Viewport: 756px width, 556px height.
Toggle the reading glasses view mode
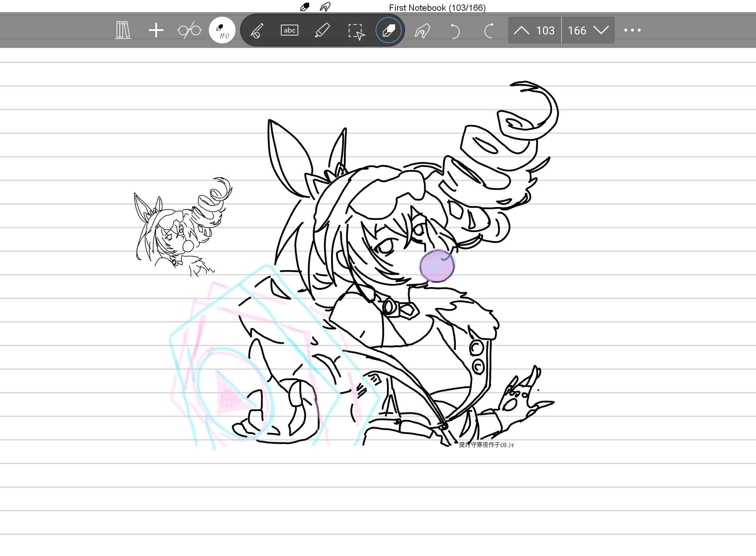pyautogui.click(x=189, y=30)
